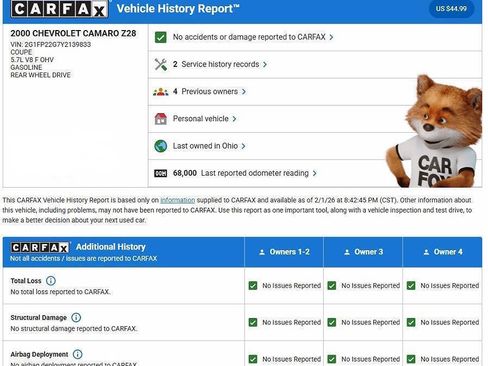488x366 pixels.
Task: Click the Total Loss row label
Action: [x=26, y=281]
